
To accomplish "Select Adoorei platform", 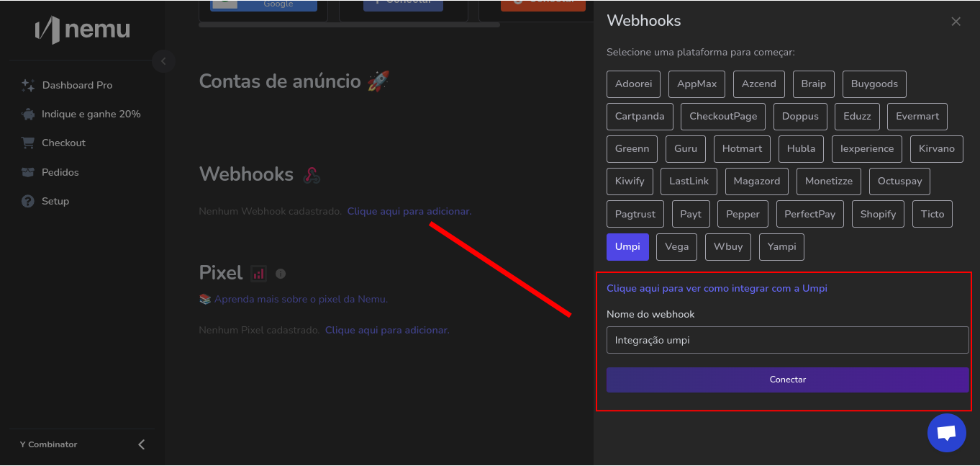I will click(x=633, y=84).
